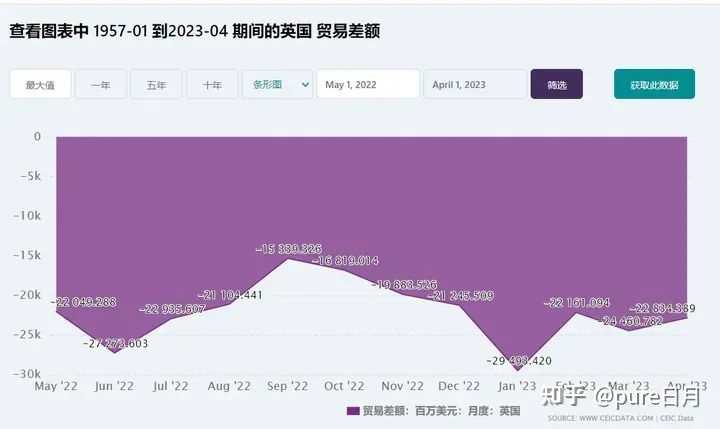Click the 获取此数据 button
This screenshot has width=720, height=429.
click(x=654, y=84)
